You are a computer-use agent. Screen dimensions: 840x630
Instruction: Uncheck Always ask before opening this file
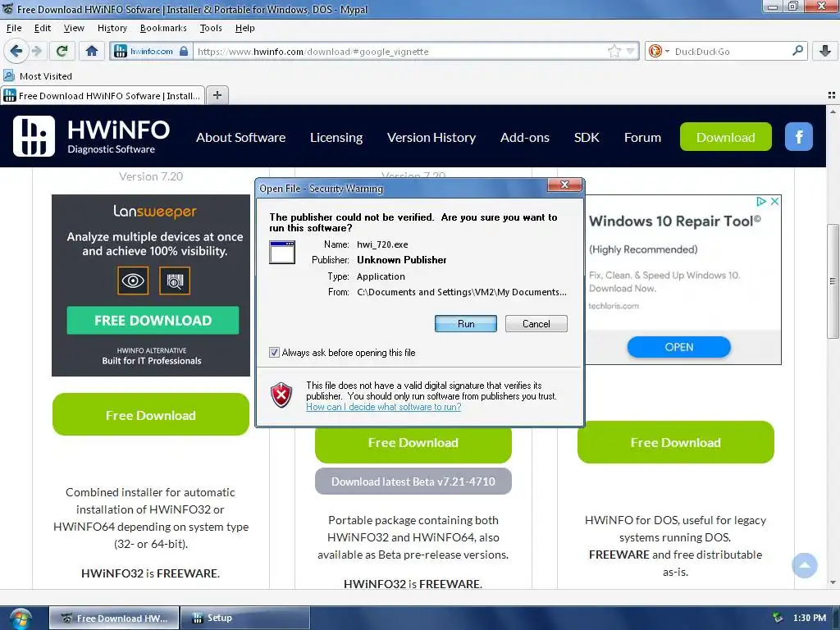[274, 353]
